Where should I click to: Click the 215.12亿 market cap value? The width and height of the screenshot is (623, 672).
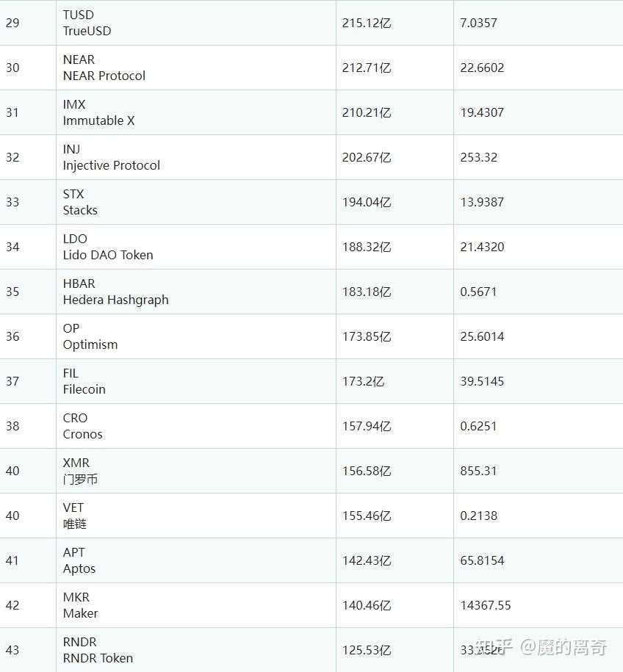pyautogui.click(x=367, y=23)
